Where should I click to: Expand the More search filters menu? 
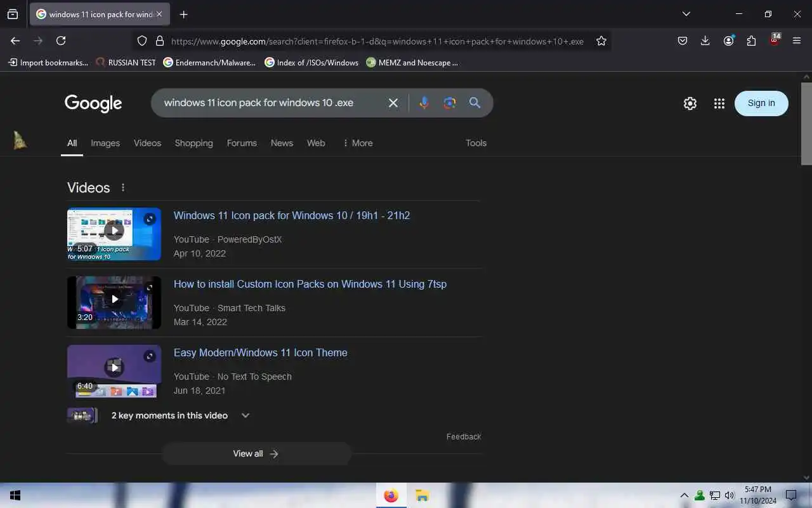click(x=358, y=144)
